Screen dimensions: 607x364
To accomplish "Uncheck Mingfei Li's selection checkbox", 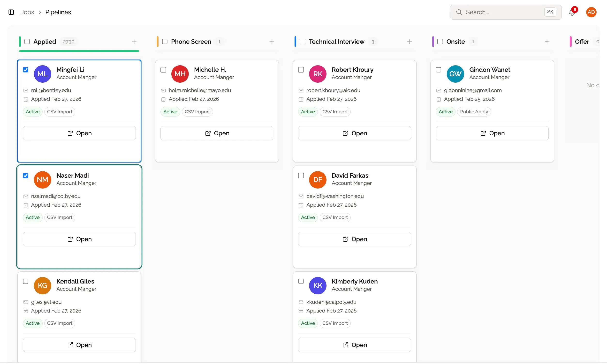I will (x=26, y=70).
